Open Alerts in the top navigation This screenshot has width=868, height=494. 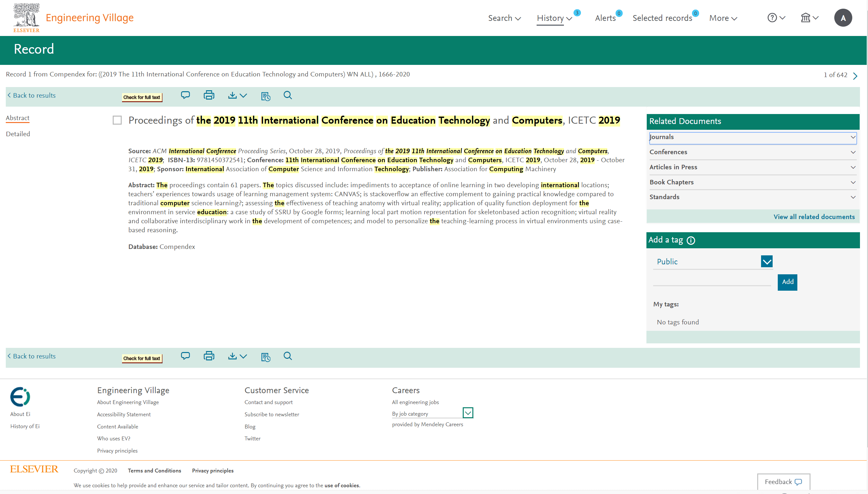606,18
